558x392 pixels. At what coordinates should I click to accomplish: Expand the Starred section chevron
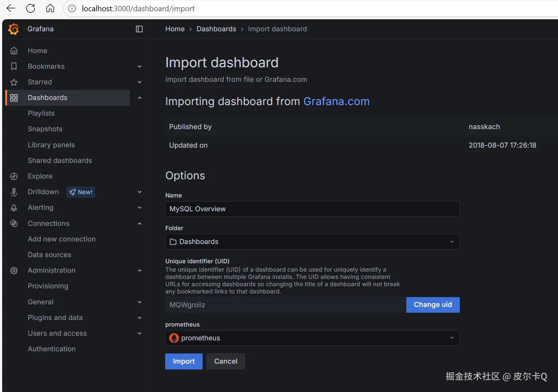(x=139, y=82)
